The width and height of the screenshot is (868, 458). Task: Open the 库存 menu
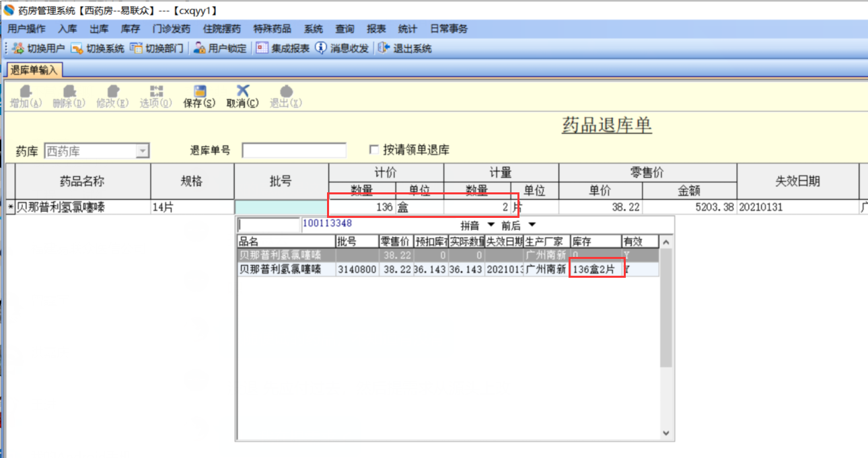(x=131, y=29)
